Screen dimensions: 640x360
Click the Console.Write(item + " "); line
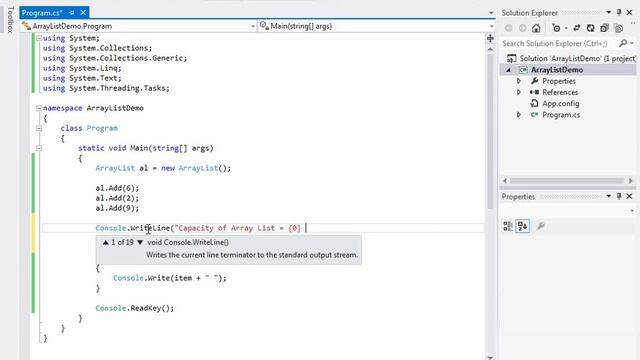point(169,278)
